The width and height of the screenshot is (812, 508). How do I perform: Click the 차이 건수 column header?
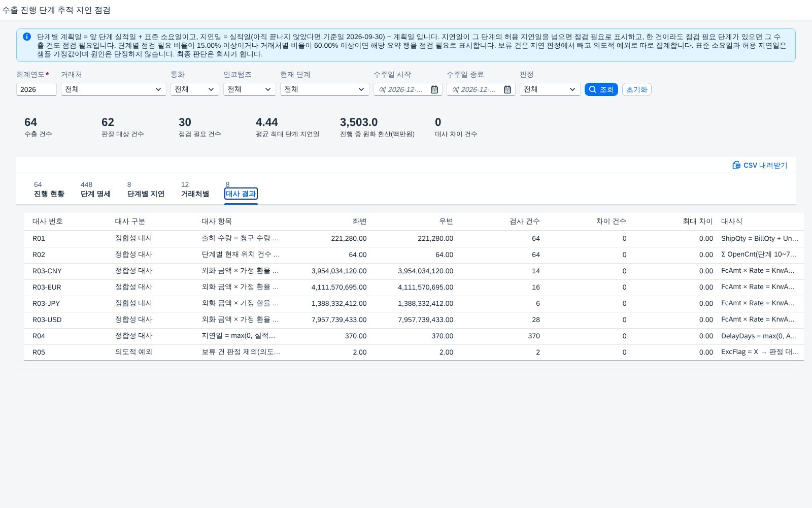coord(611,221)
